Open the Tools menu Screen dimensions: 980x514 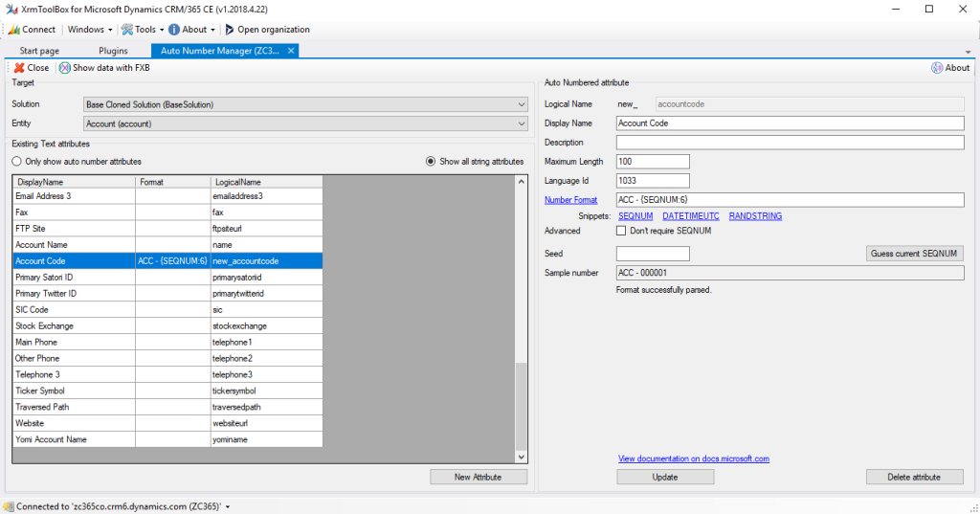(143, 30)
